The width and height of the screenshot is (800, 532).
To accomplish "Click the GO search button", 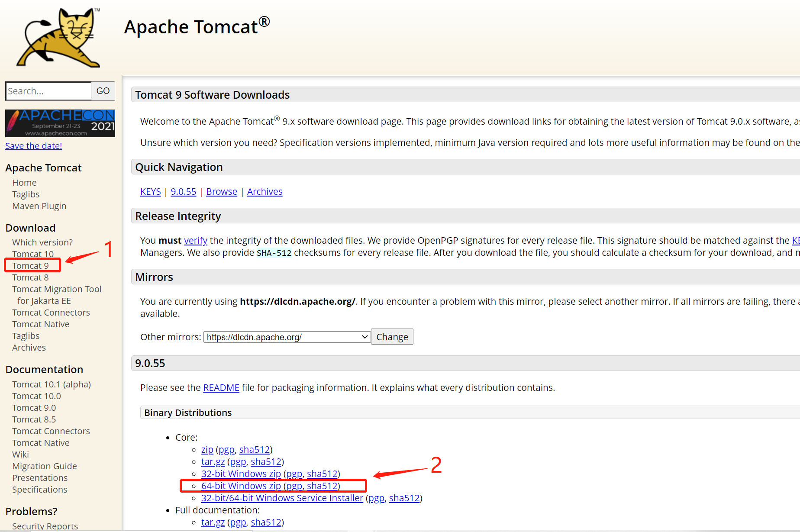I will [103, 91].
